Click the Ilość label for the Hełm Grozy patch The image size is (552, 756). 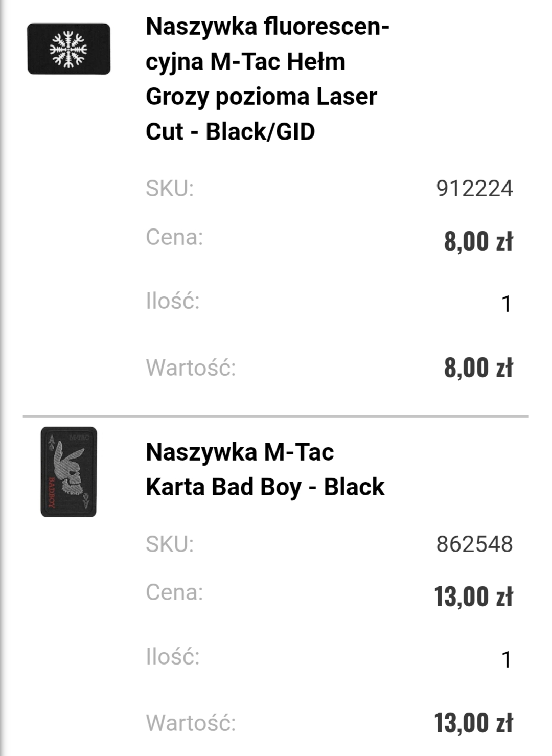pyautogui.click(x=173, y=301)
